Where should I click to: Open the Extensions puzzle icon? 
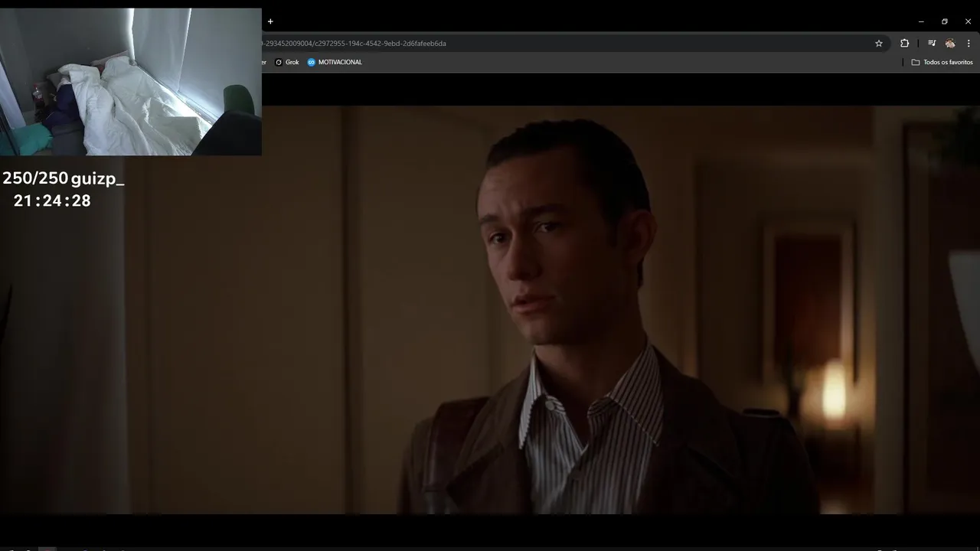pos(904,44)
